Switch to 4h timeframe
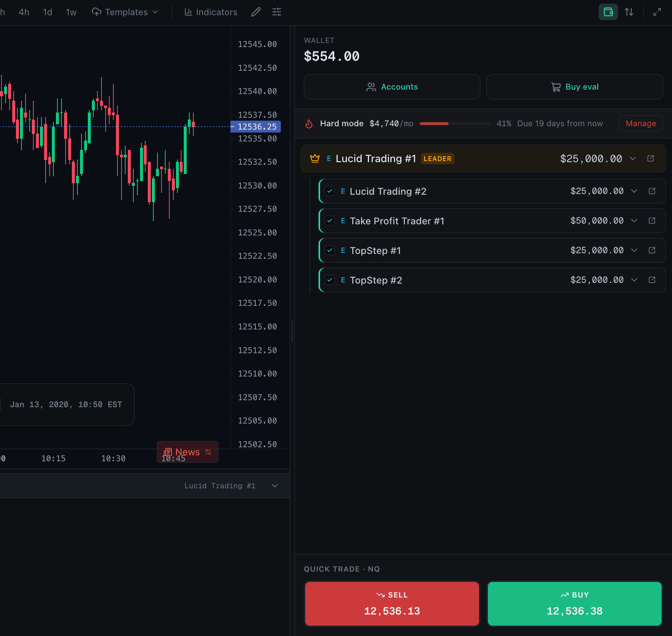672x636 pixels. [x=24, y=12]
